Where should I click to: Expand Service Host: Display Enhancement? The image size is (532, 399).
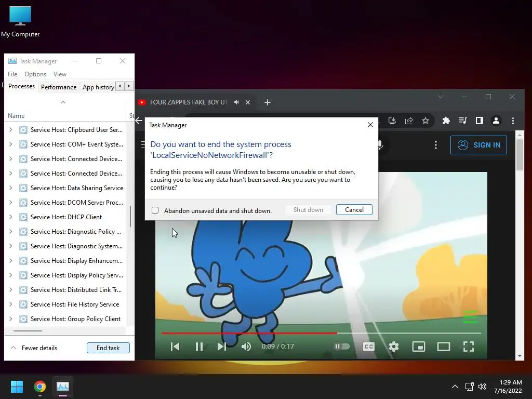tap(10, 261)
